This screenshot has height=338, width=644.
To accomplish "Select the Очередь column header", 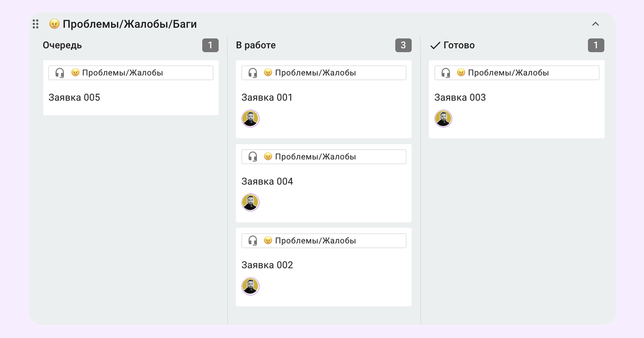I will point(62,45).
